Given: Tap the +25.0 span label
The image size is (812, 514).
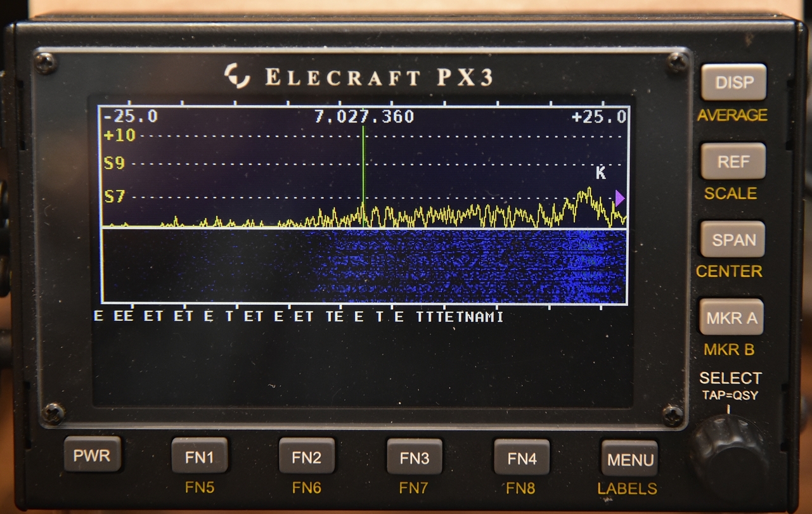Looking at the screenshot, I should click(x=598, y=117).
